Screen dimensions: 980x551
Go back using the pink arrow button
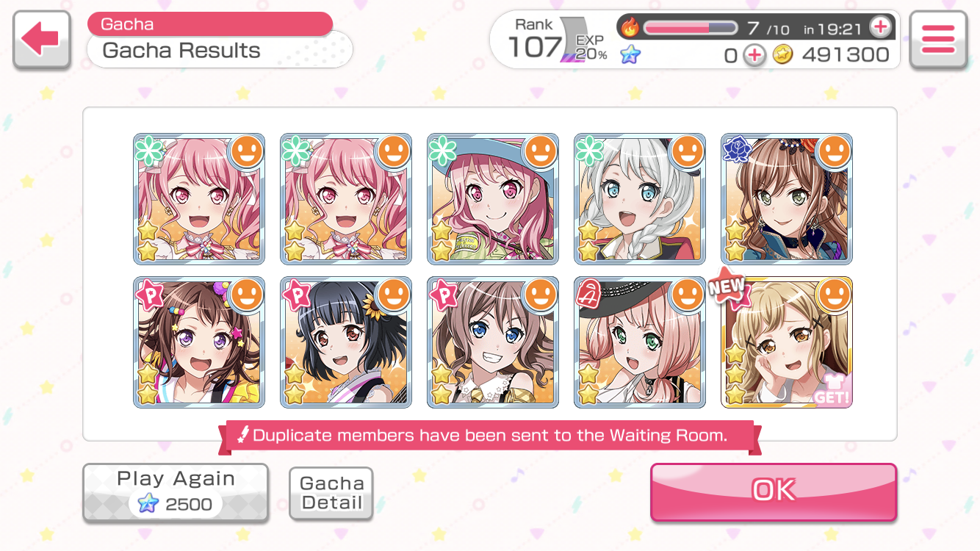click(42, 40)
